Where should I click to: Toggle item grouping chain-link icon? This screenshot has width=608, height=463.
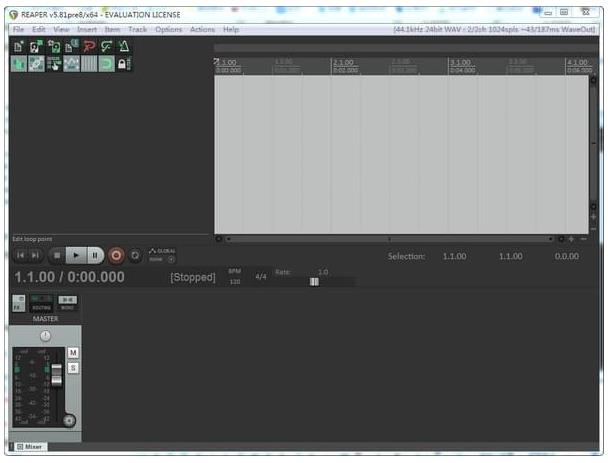36,64
